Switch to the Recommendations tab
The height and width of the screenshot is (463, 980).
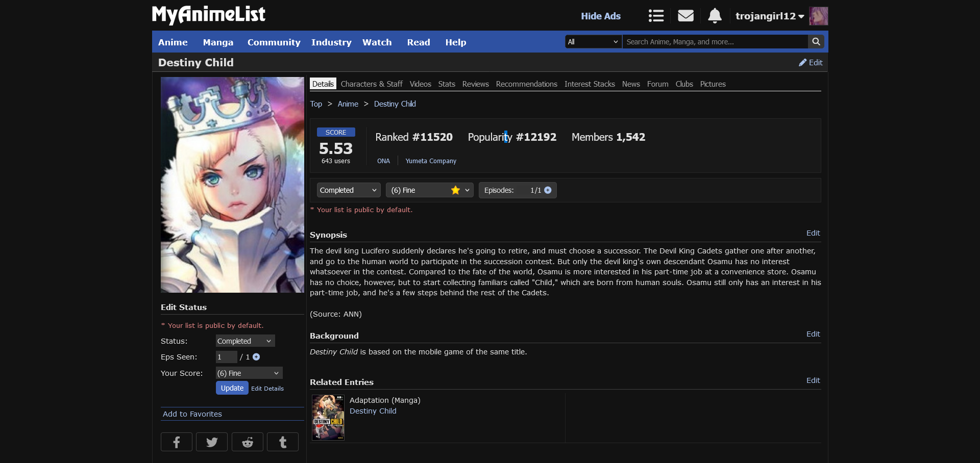pyautogui.click(x=527, y=84)
